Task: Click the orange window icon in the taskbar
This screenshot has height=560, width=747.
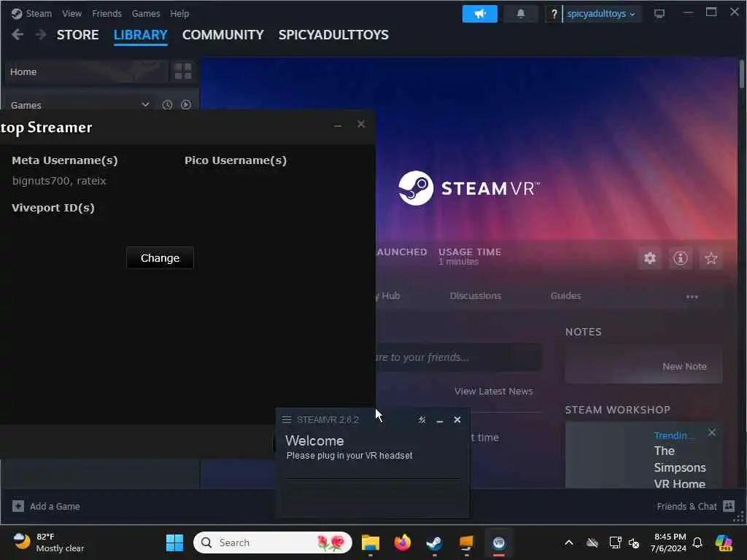Action: click(x=466, y=542)
